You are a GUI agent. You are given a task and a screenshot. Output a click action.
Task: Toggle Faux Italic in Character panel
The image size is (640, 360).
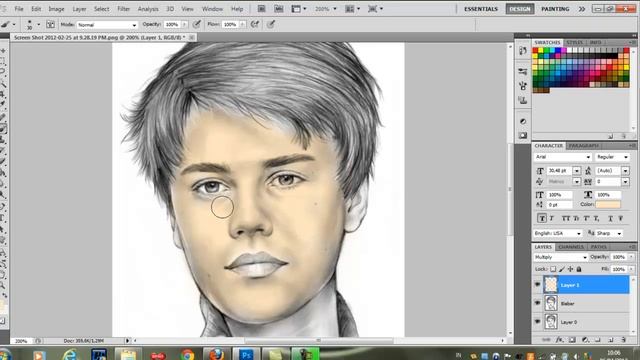[552, 218]
